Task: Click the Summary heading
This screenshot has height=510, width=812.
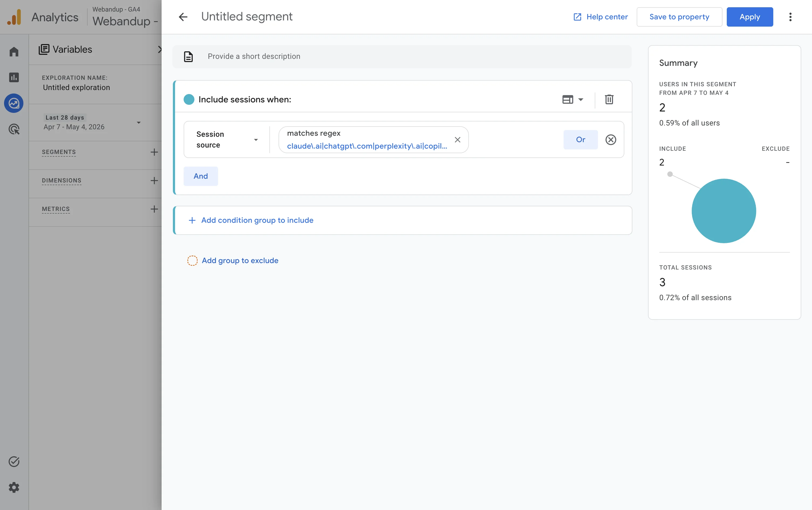Action: point(678,63)
